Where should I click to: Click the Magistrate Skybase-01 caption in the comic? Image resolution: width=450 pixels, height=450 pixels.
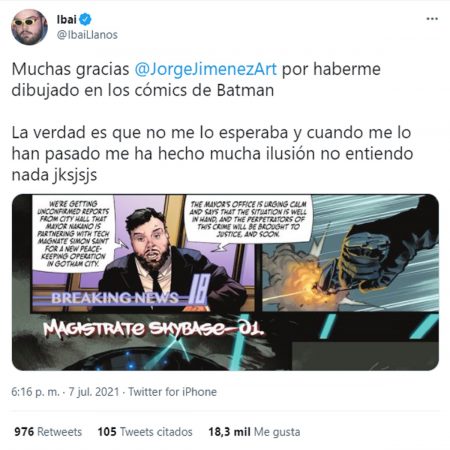[154, 329]
